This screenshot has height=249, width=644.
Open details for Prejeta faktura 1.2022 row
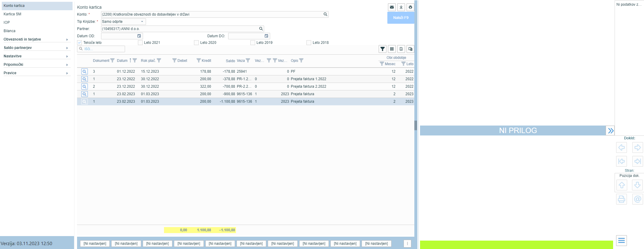click(x=85, y=79)
